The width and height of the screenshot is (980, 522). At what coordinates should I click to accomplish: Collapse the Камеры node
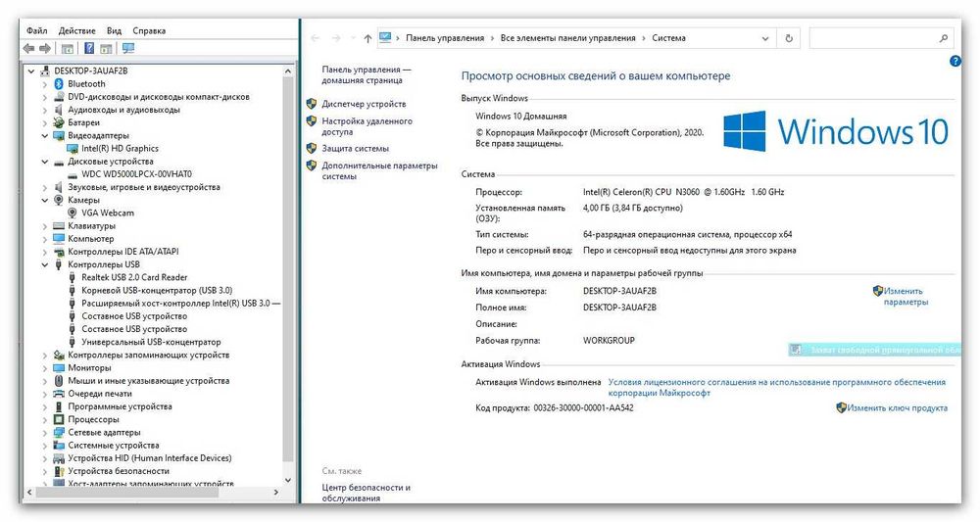(x=44, y=201)
